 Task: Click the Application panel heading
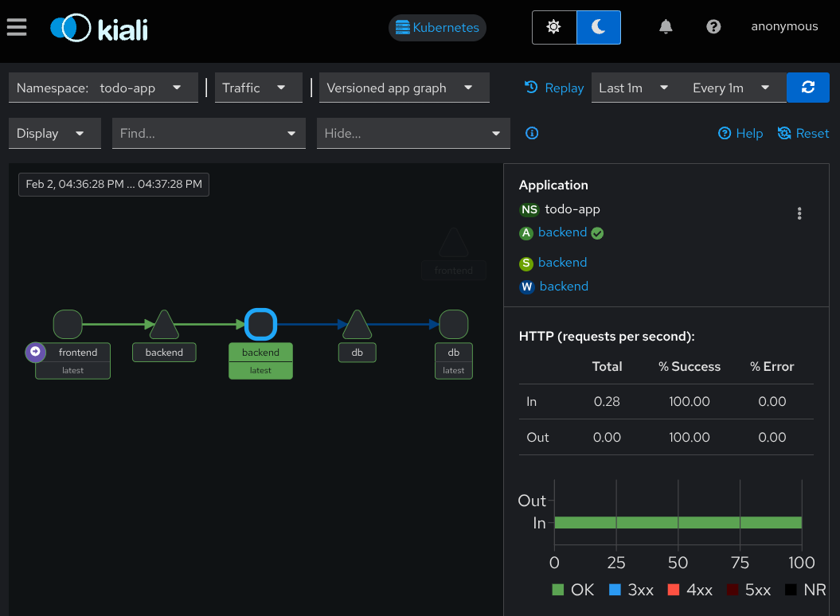click(553, 185)
